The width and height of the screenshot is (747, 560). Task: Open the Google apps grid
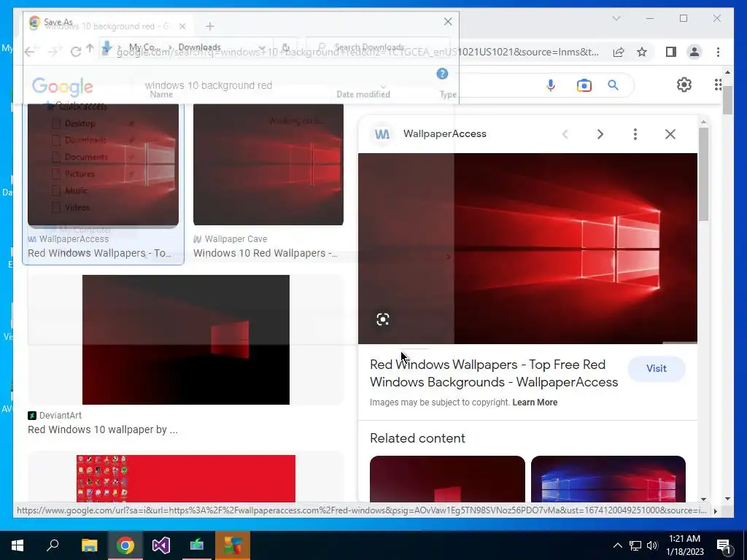[x=718, y=85]
